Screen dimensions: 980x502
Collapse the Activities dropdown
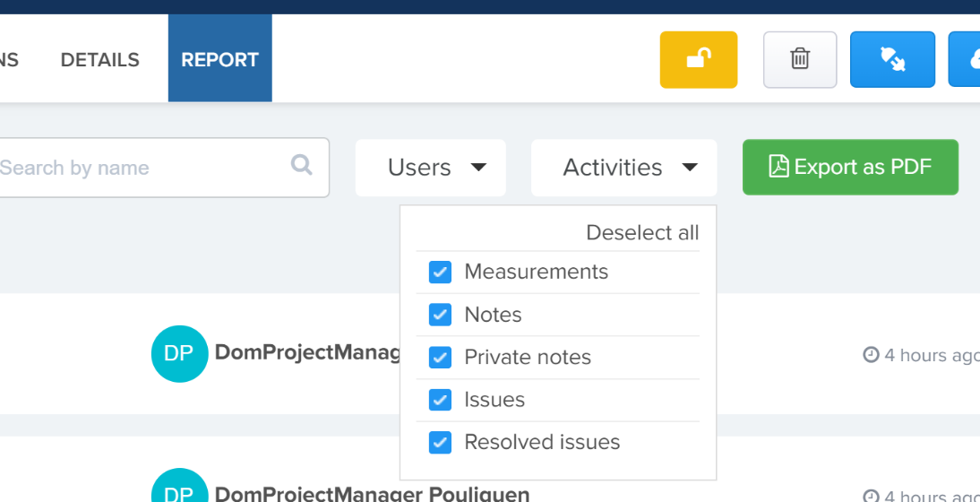(624, 168)
